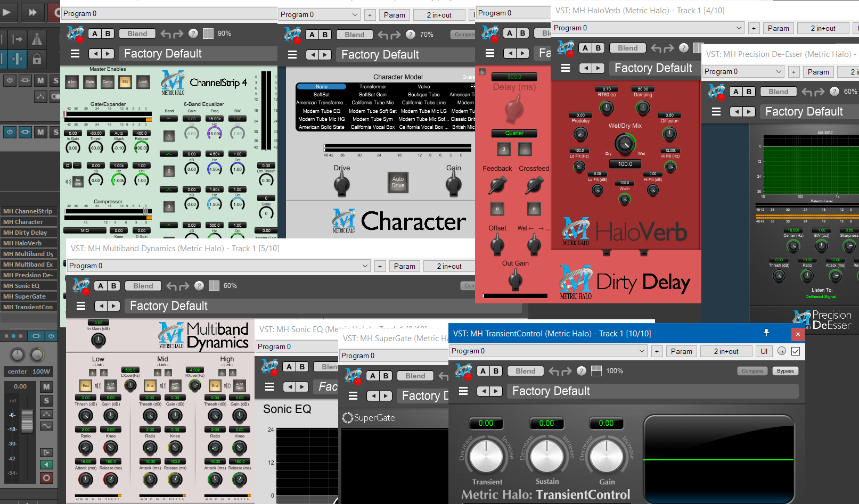Click previous preset arrow in Character plugin
The width and height of the screenshot is (859, 504).
(x=313, y=55)
